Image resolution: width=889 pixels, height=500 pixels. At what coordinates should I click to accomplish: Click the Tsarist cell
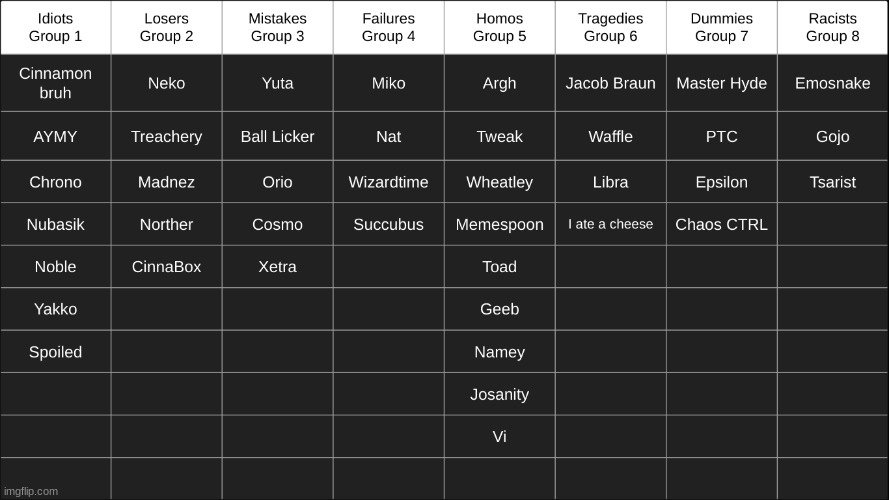(833, 182)
